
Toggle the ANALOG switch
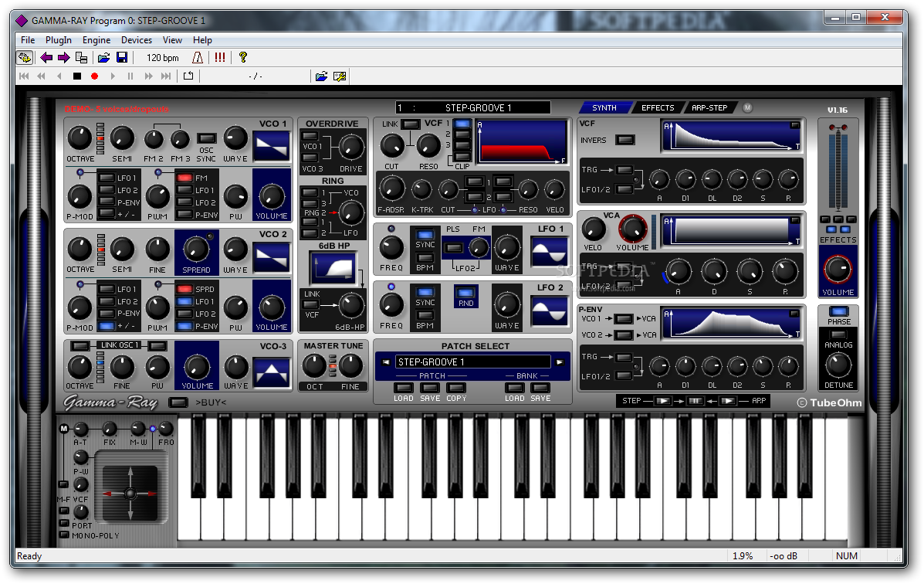pos(838,334)
